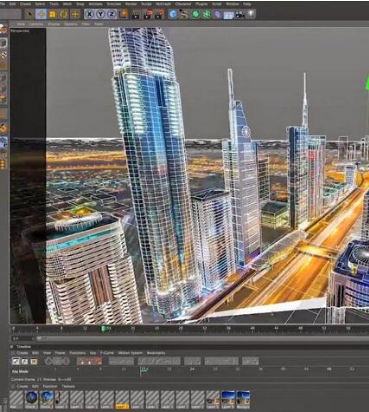Select the orange highlighted material thumbnail
The height and width of the screenshot is (412, 369).
tap(122, 400)
